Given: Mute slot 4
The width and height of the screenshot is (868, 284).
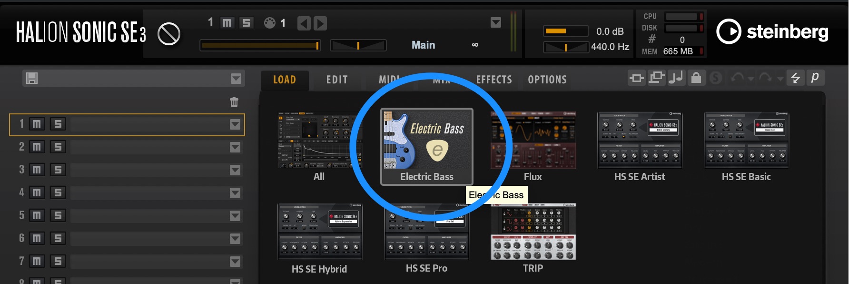Looking at the screenshot, I should (x=37, y=193).
